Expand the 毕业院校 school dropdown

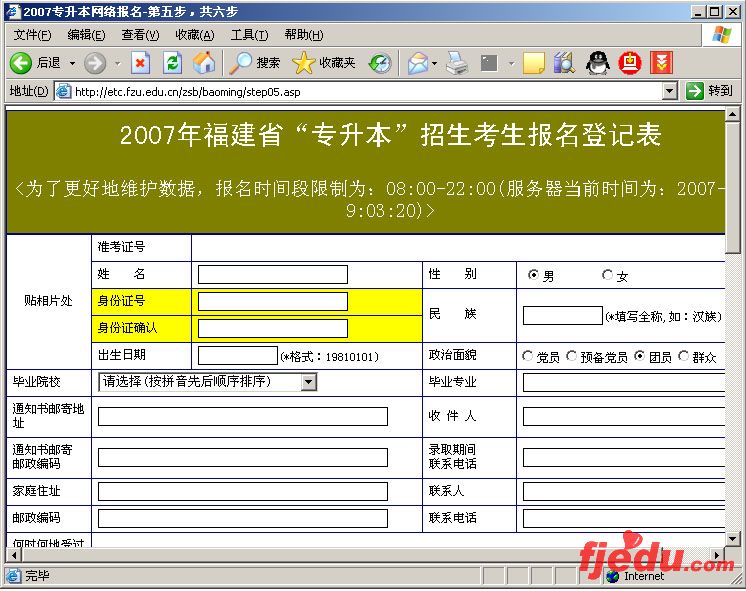[308, 382]
